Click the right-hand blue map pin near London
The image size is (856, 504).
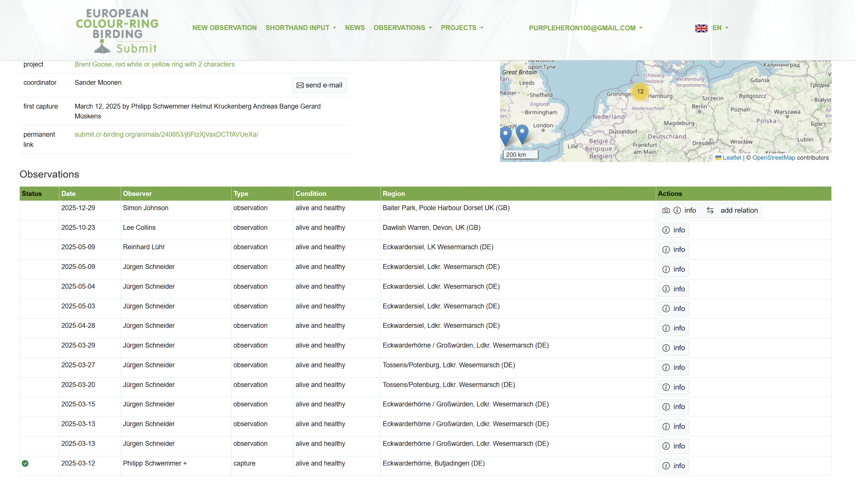click(522, 134)
